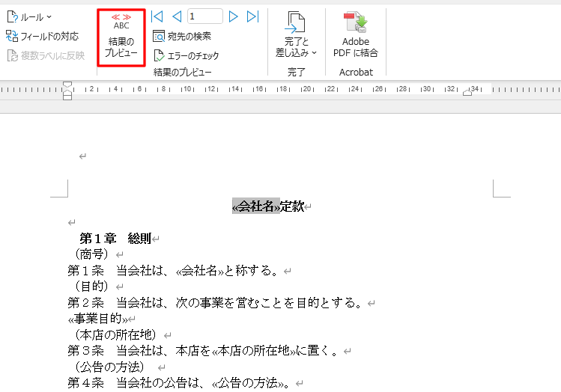Screen dimensions: 561x392
Task: Click Adobe PDF に結合 merge button
Action: click(x=356, y=34)
